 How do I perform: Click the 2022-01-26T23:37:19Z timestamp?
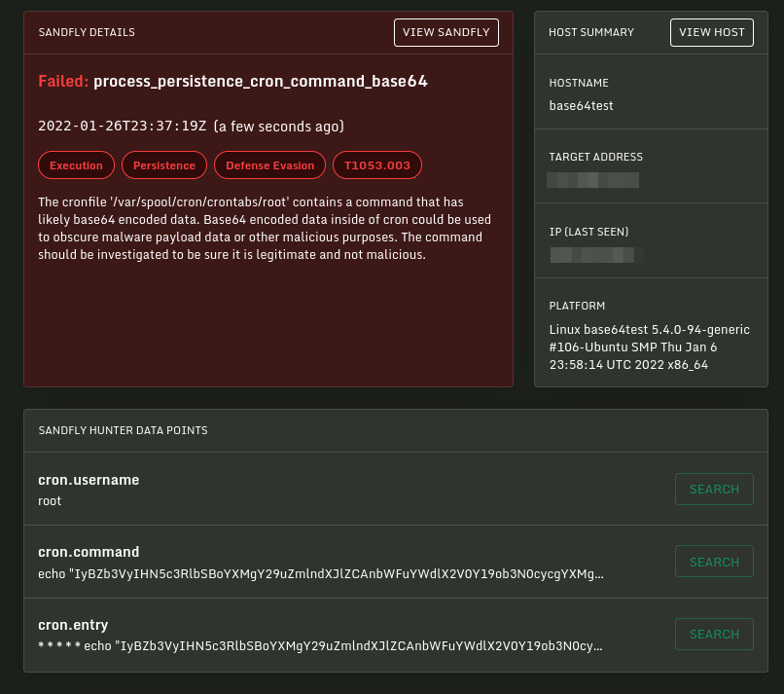pyautogui.click(x=122, y=127)
